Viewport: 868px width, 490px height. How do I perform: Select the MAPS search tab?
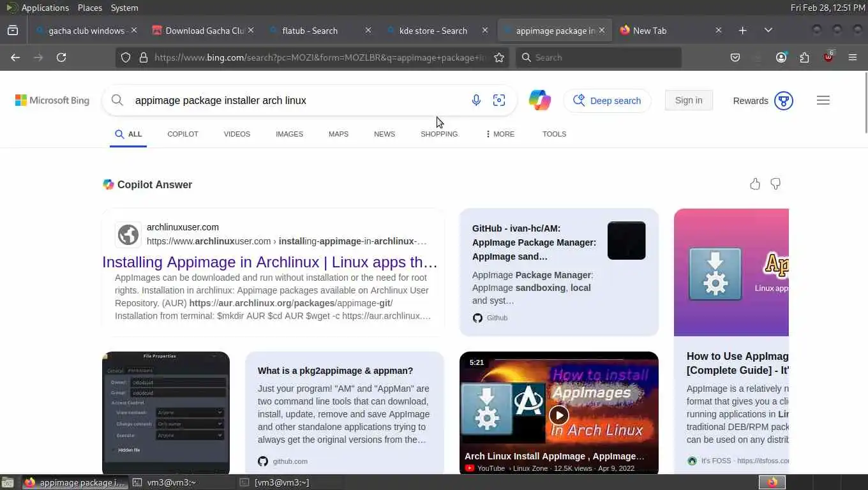tap(338, 134)
